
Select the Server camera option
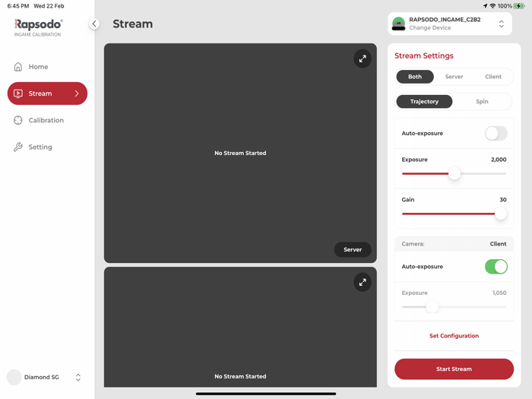coord(454,77)
